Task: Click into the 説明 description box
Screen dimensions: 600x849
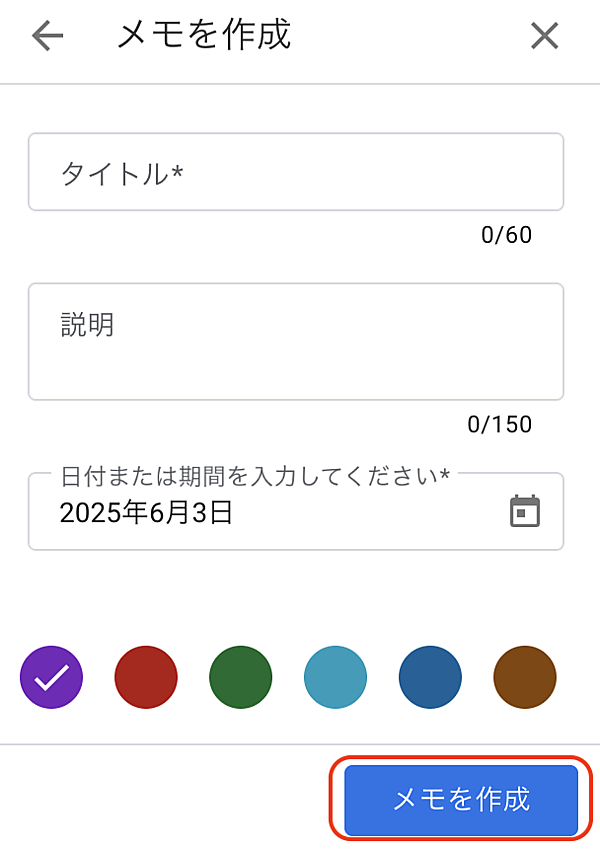Action: tap(296, 341)
